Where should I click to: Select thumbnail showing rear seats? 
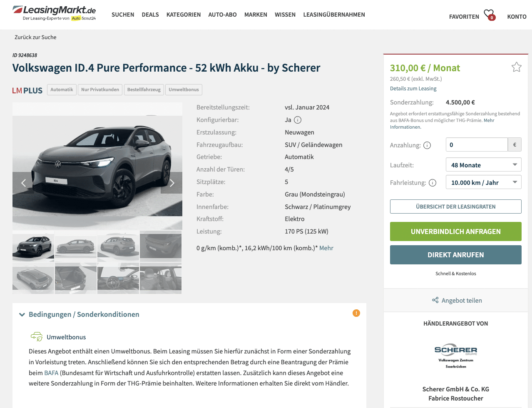click(x=161, y=278)
